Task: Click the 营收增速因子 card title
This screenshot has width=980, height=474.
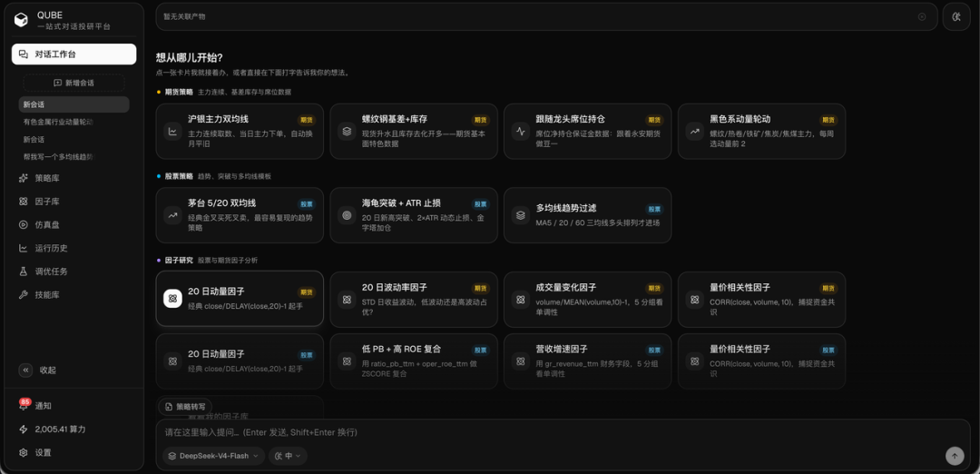Action: pos(562,349)
